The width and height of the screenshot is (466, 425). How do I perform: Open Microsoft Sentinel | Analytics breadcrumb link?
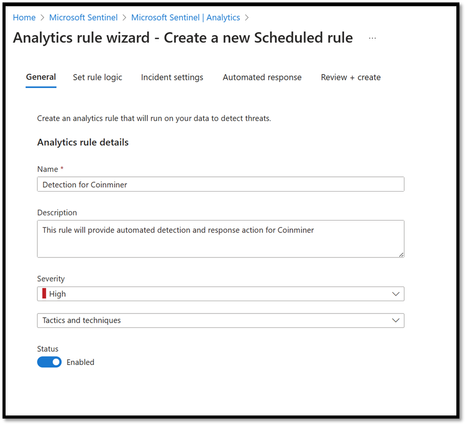pyautogui.click(x=185, y=18)
